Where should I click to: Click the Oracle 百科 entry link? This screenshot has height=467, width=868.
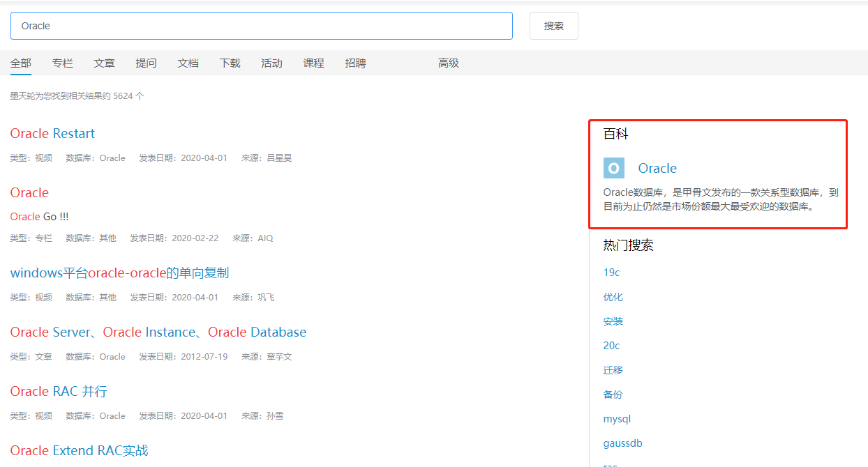coord(657,168)
